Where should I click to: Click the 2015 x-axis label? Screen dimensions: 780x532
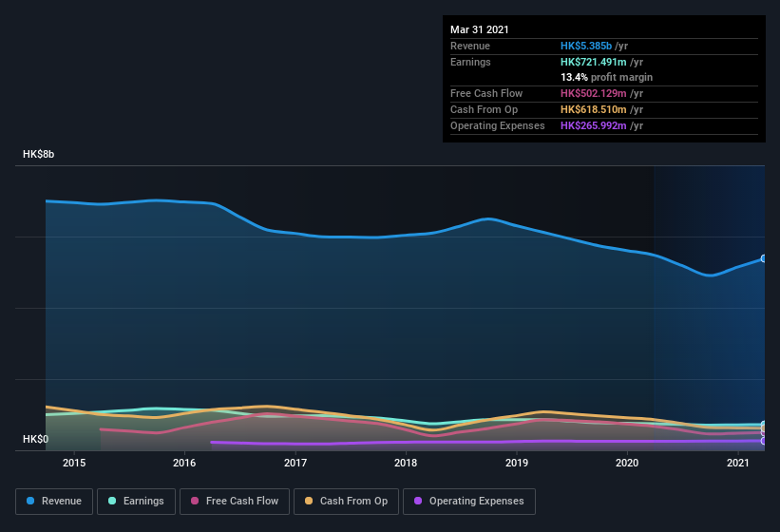click(74, 463)
